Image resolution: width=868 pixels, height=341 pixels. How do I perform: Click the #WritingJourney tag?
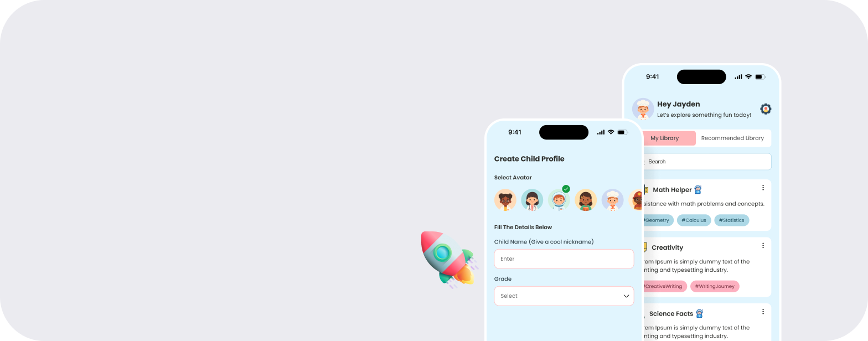click(715, 286)
